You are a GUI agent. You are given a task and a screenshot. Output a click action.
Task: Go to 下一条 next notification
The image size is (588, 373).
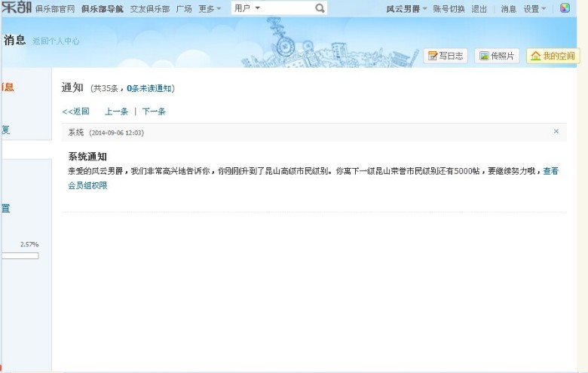tap(154, 112)
